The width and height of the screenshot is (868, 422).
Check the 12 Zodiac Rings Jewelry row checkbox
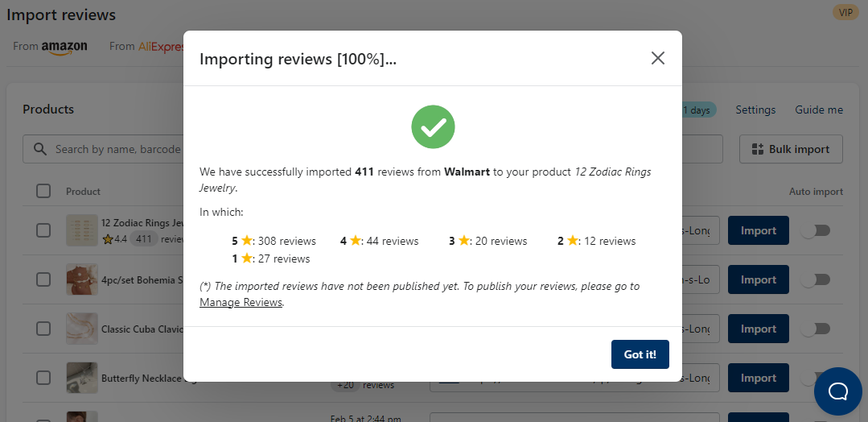click(x=43, y=230)
